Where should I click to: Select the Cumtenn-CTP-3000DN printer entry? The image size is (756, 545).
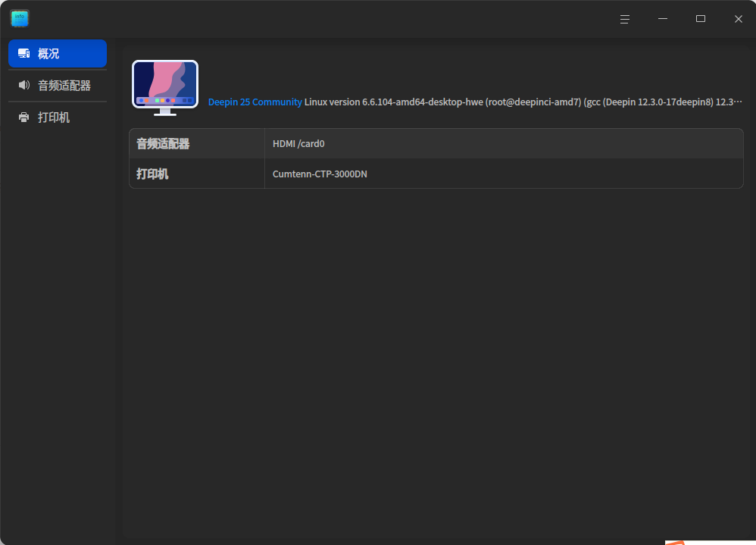pyautogui.click(x=320, y=174)
